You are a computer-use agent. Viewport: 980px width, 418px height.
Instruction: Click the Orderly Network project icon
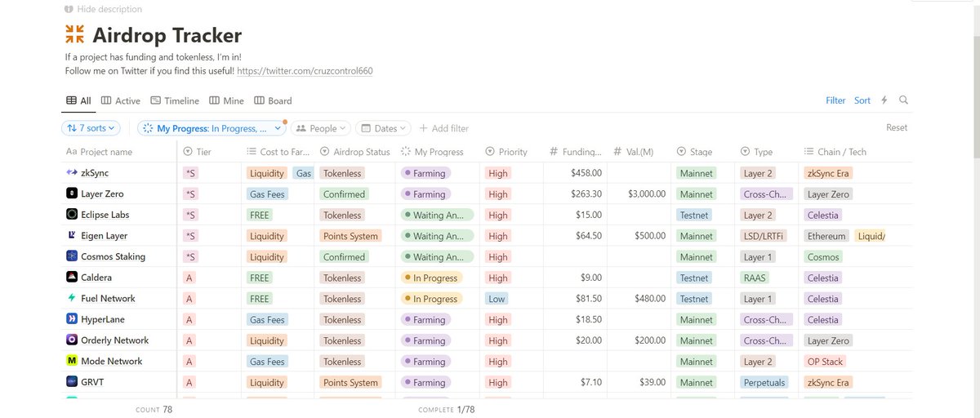tap(72, 340)
